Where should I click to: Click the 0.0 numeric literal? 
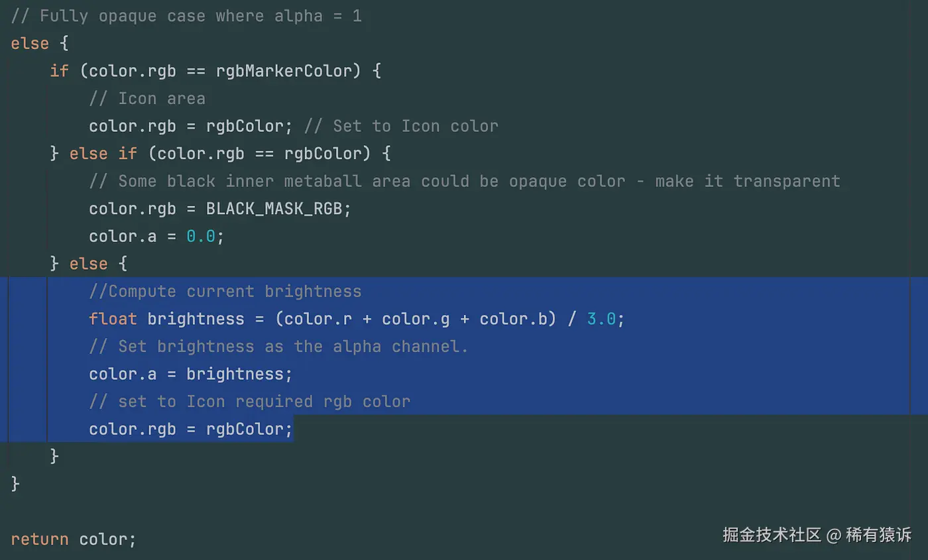200,236
